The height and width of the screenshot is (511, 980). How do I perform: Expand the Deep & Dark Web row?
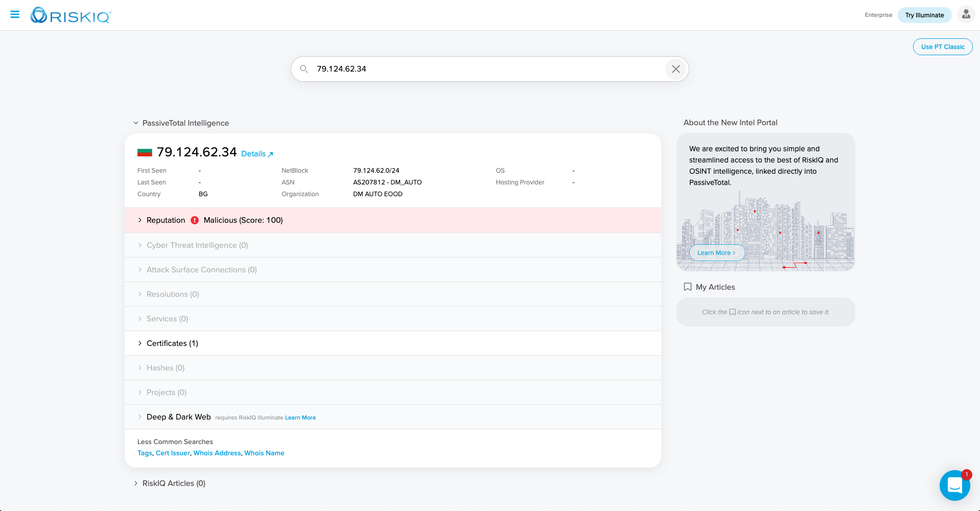(140, 417)
